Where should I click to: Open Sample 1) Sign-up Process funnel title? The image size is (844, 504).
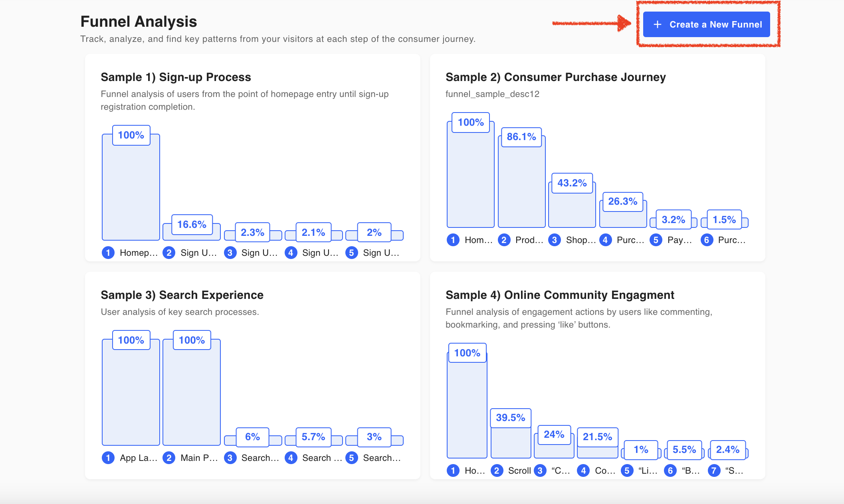tap(176, 77)
